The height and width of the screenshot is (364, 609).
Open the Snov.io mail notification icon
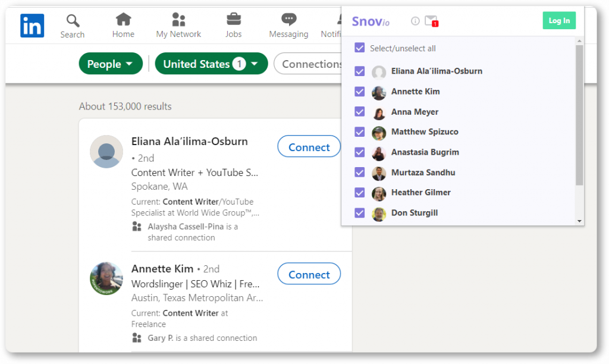[x=431, y=21]
